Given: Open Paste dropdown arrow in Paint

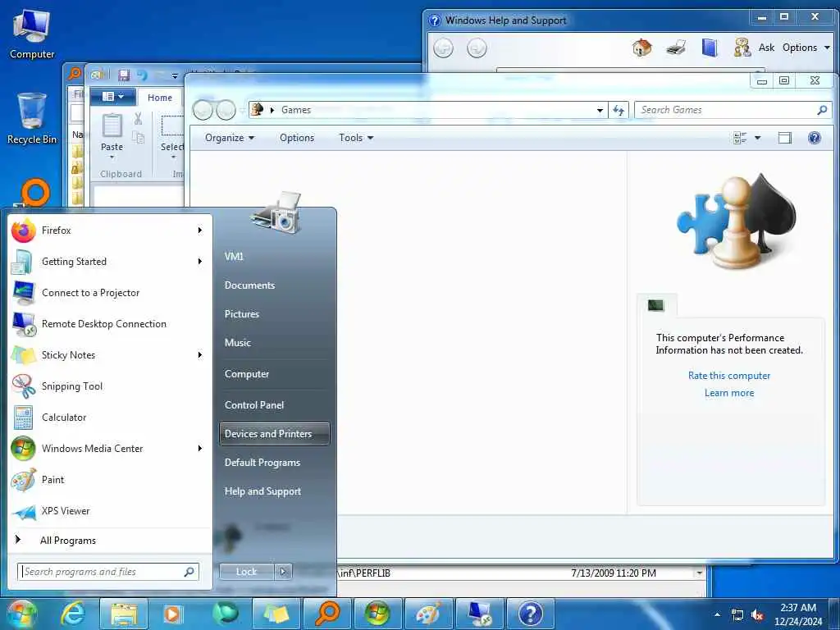Looking at the screenshot, I should pyautogui.click(x=112, y=157).
